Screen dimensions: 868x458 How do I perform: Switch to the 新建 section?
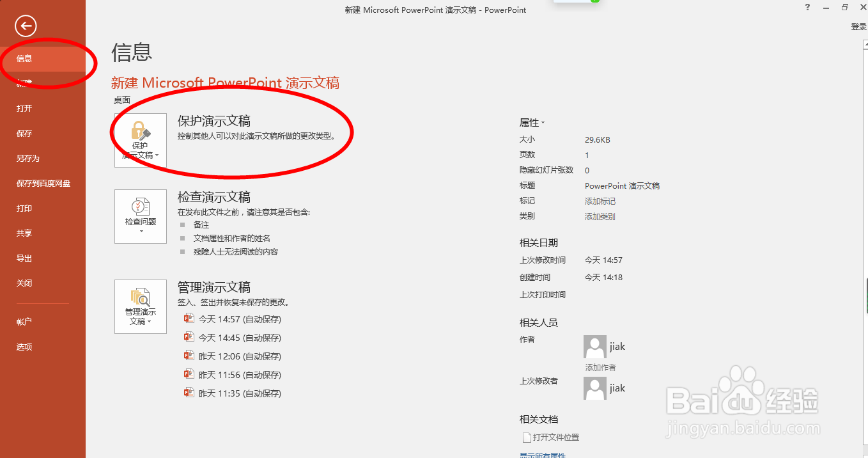tap(24, 83)
